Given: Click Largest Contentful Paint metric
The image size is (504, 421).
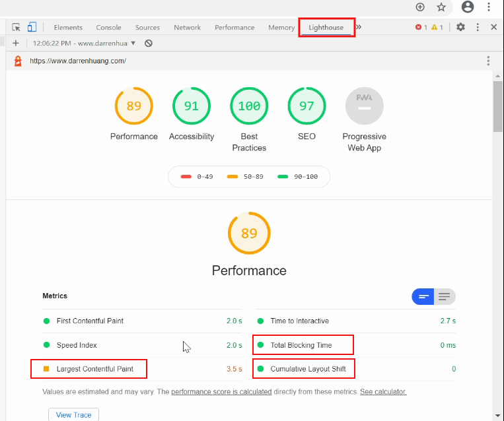Looking at the screenshot, I should 143,369.
